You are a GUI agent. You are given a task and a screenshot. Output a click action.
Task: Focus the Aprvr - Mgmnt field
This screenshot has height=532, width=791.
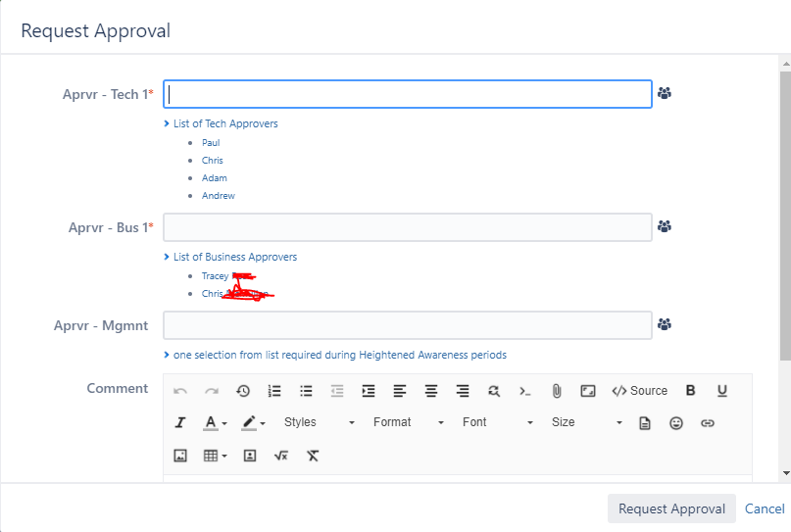tap(408, 325)
